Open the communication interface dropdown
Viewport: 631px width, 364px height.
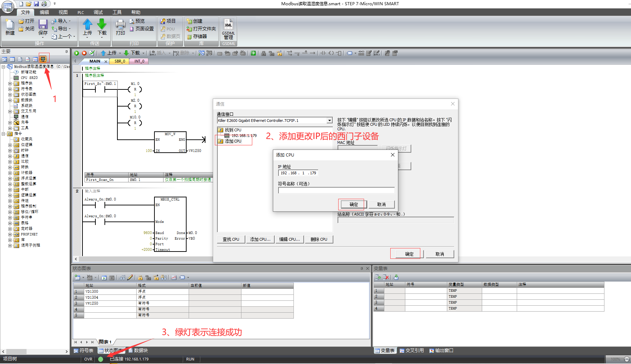point(329,121)
